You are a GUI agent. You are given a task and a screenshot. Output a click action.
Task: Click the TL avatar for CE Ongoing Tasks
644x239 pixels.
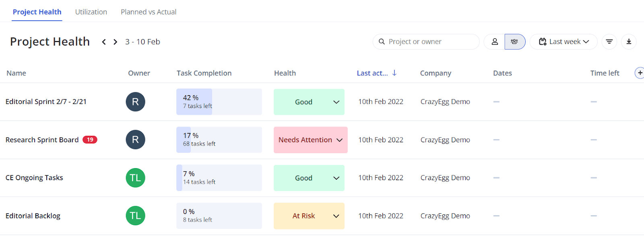click(x=135, y=178)
